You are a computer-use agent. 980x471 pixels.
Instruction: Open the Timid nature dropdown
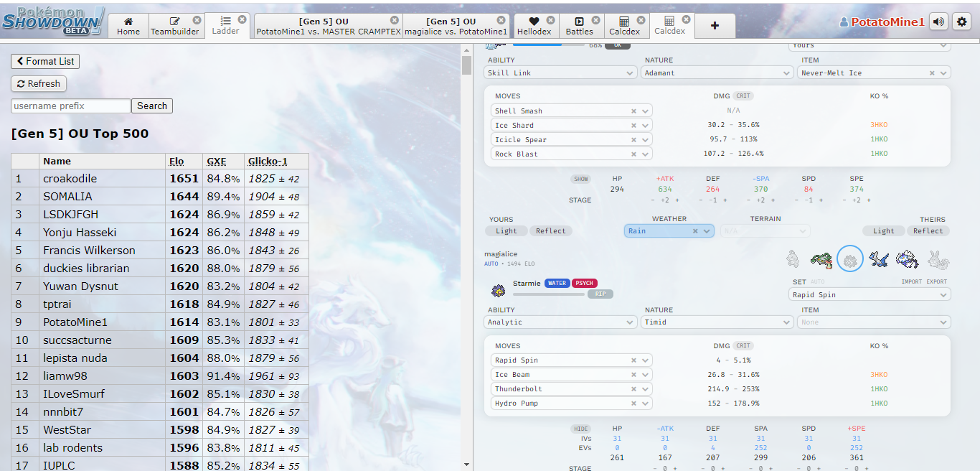point(717,322)
